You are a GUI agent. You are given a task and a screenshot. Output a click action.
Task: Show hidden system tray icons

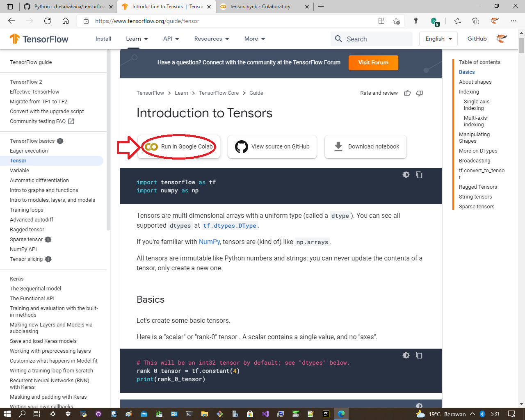click(x=472, y=414)
